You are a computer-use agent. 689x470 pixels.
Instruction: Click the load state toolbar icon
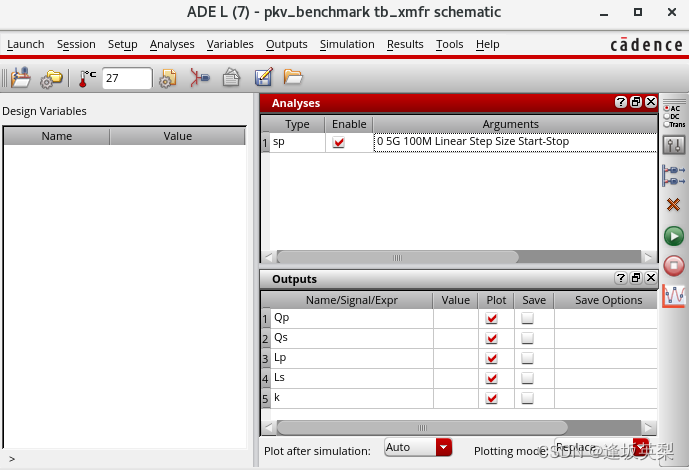[21, 78]
